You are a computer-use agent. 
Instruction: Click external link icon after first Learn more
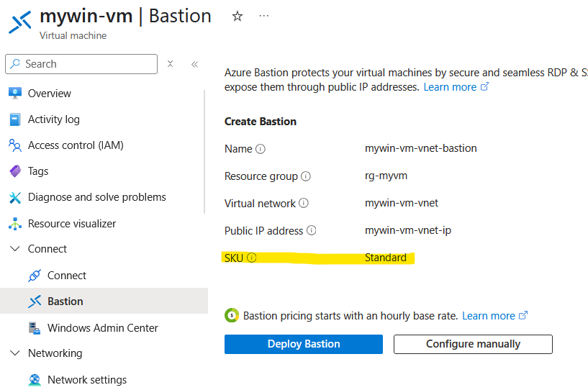[x=484, y=86]
